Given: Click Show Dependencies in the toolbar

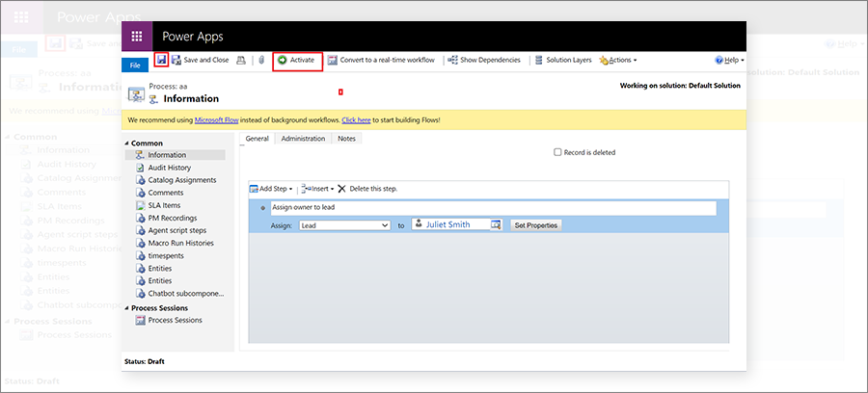Looking at the screenshot, I should pyautogui.click(x=484, y=60).
